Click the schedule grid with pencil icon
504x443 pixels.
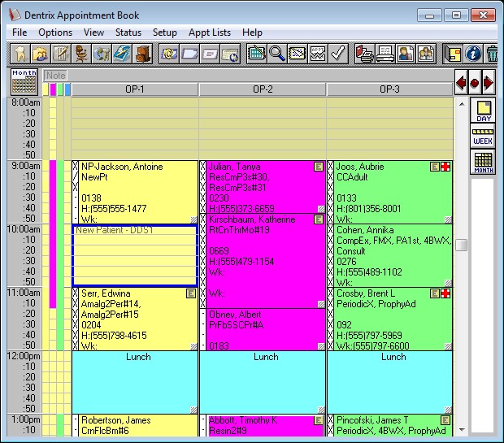click(x=257, y=54)
